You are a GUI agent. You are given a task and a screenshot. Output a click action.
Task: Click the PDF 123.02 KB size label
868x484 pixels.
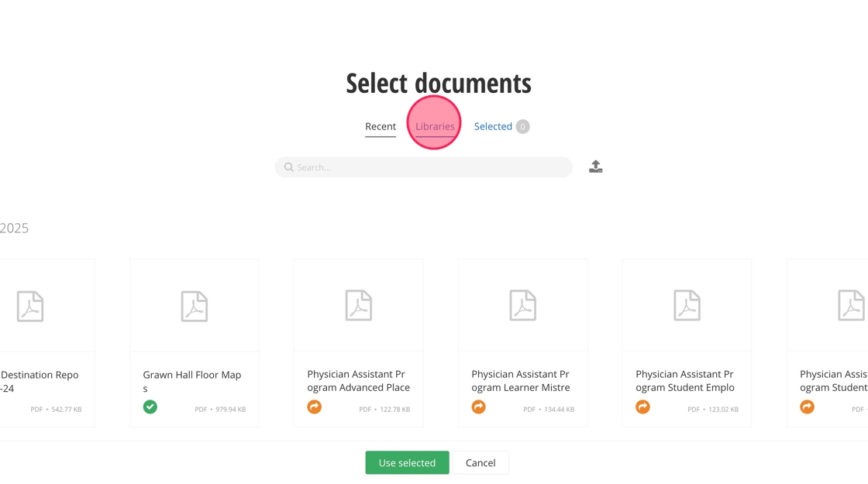click(x=713, y=410)
